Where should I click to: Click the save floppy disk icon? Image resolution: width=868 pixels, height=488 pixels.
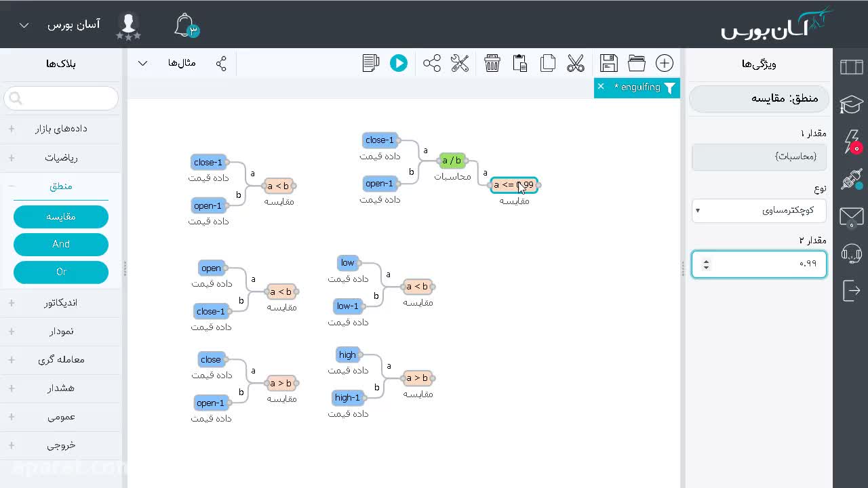(x=609, y=63)
